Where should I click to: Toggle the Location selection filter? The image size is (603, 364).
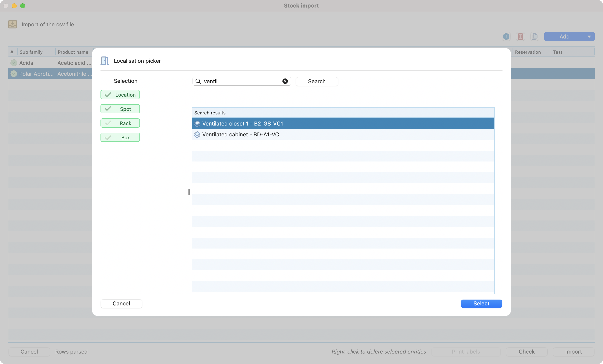pyautogui.click(x=120, y=95)
